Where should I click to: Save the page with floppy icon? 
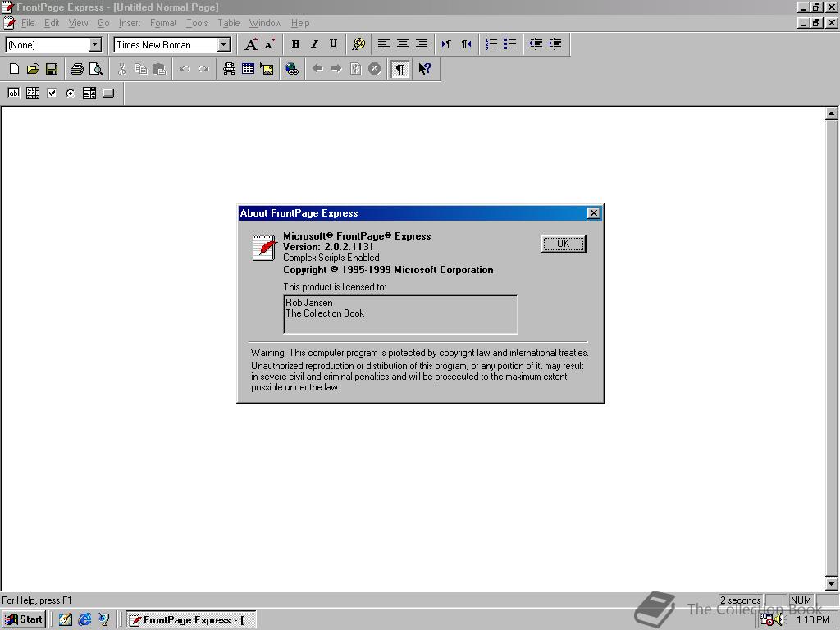tap(52, 69)
